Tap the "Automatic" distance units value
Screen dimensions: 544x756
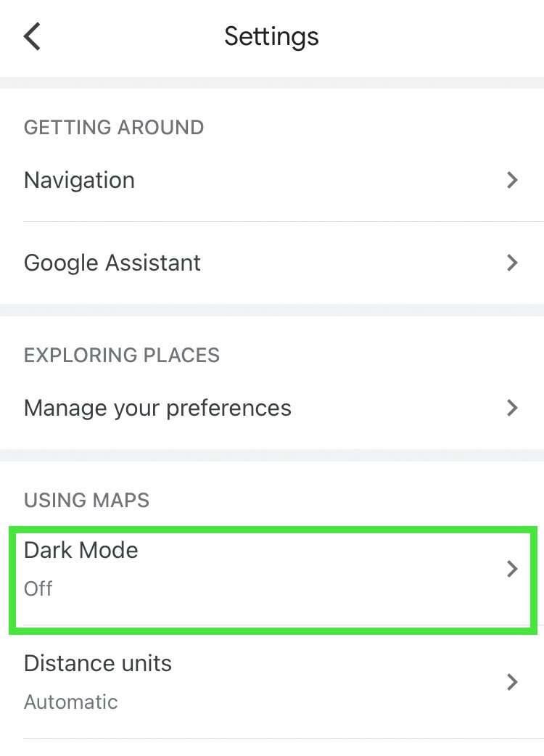coord(71,702)
